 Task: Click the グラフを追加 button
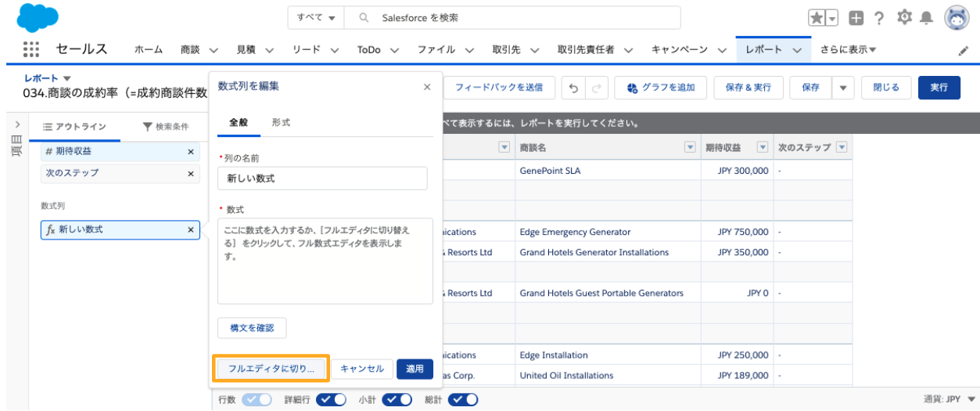pos(661,88)
